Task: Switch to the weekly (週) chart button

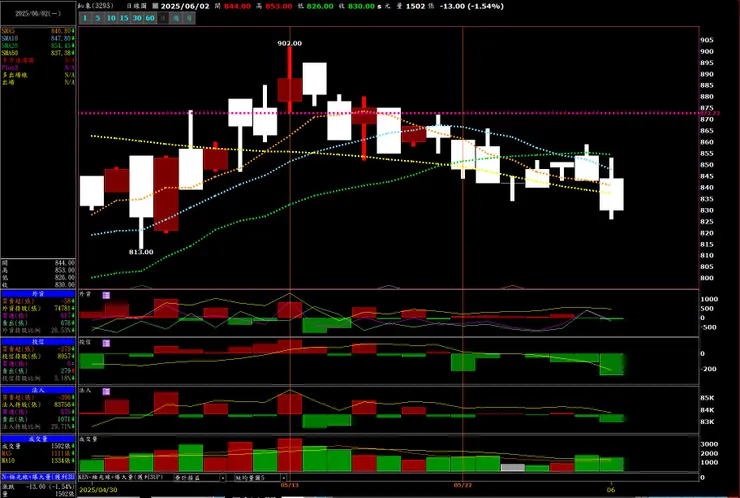Action: pyautogui.click(x=176, y=18)
